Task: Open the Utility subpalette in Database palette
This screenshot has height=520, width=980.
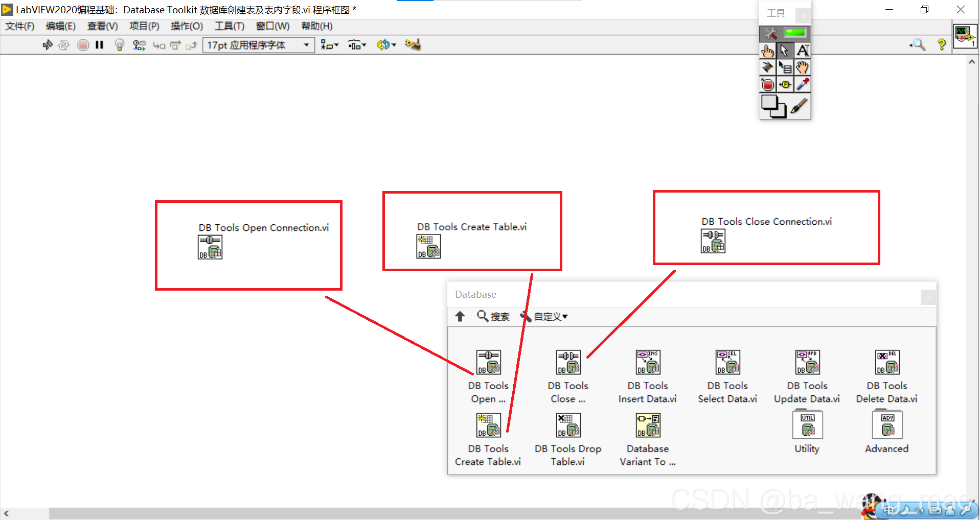Action: click(x=807, y=425)
